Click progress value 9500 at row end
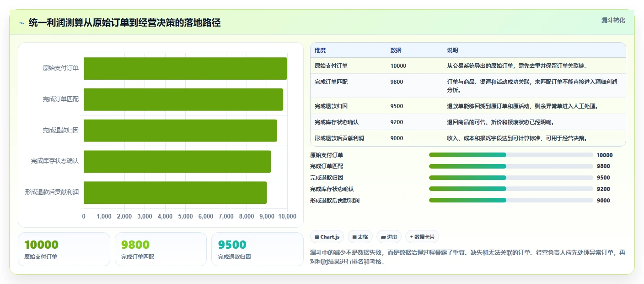 tap(603, 178)
